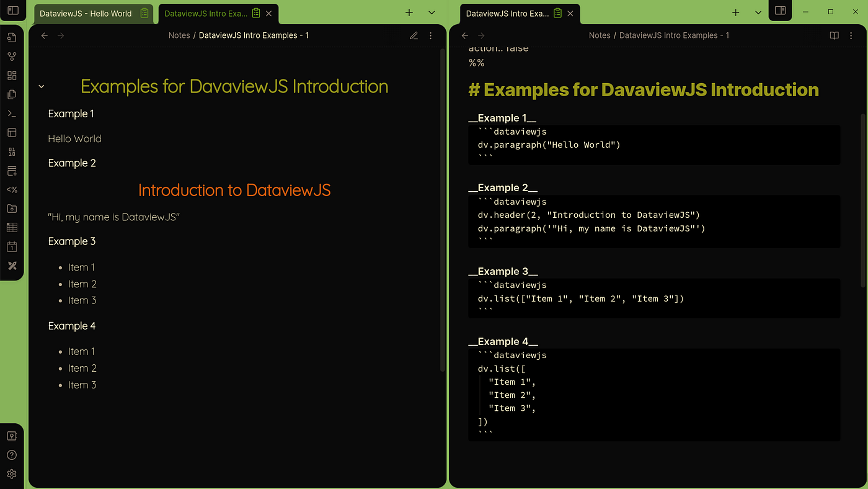This screenshot has width=868, height=489.
Task: Open more options menu in left pane header
Action: 431,35
